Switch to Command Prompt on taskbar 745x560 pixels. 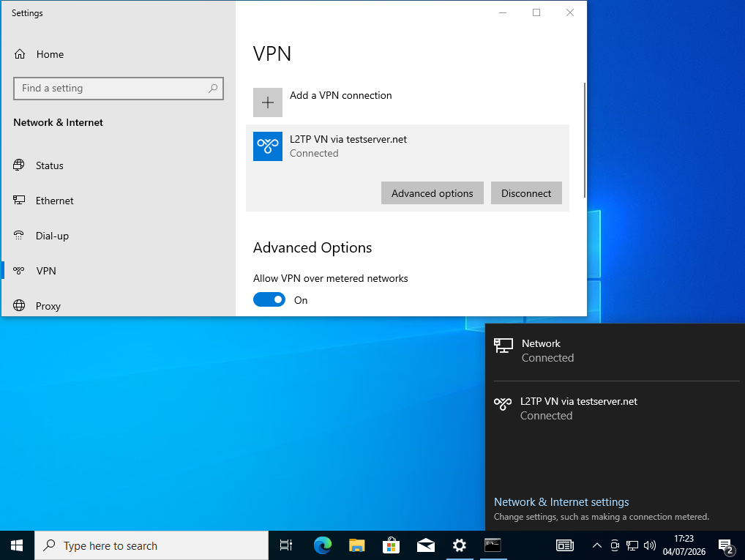(493, 545)
